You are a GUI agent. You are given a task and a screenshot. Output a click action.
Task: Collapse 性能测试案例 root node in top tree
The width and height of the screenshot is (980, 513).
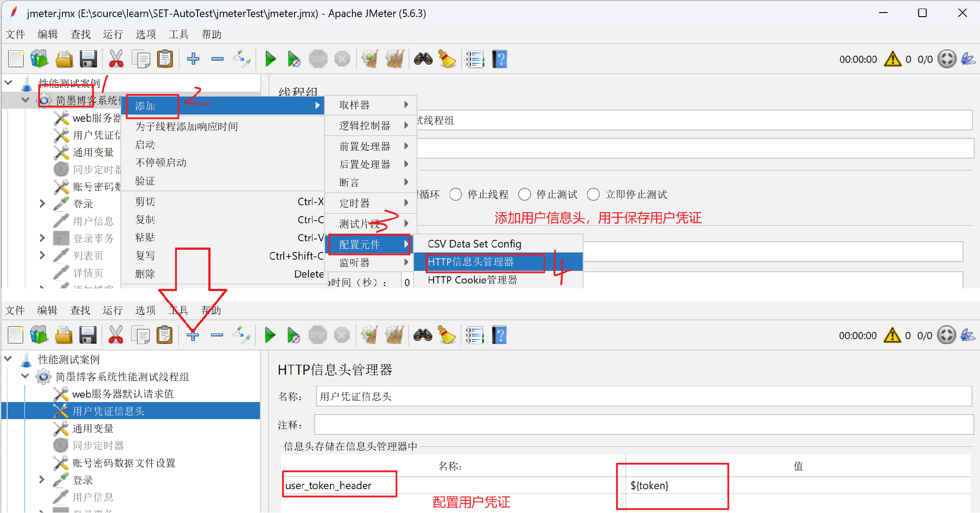[8, 83]
